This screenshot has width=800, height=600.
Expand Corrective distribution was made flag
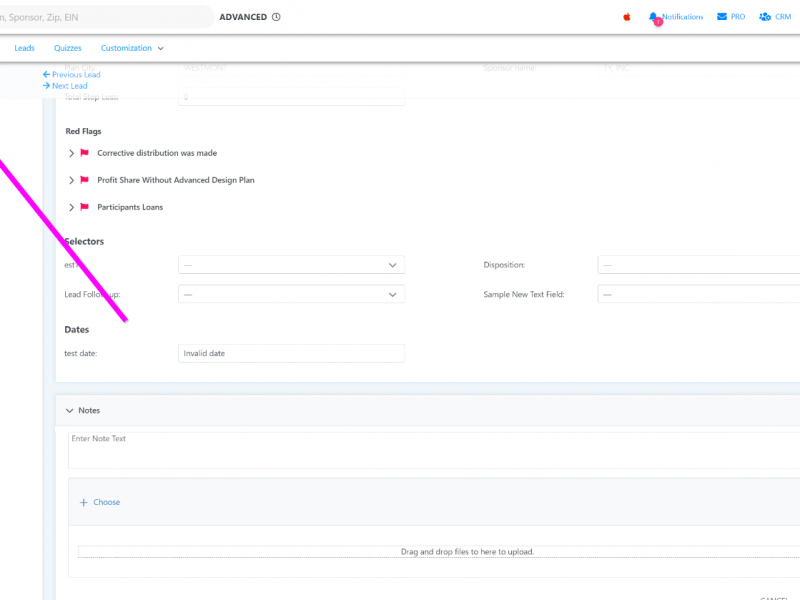point(71,153)
